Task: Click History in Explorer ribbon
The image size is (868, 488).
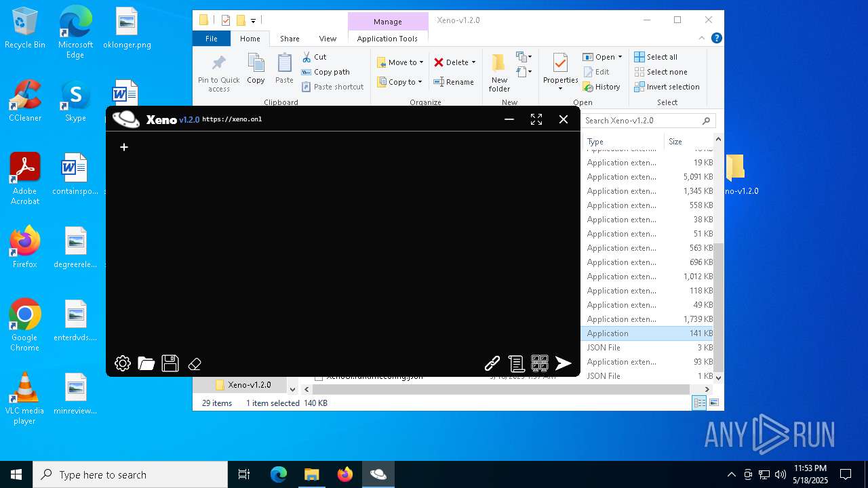Action: 601,87
